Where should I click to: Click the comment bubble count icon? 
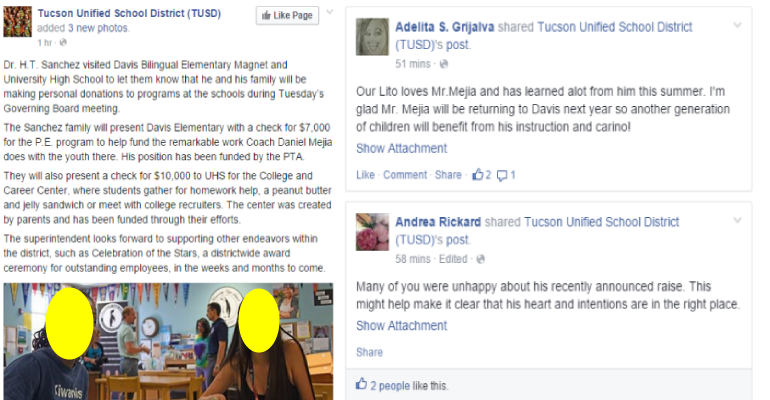pos(506,175)
